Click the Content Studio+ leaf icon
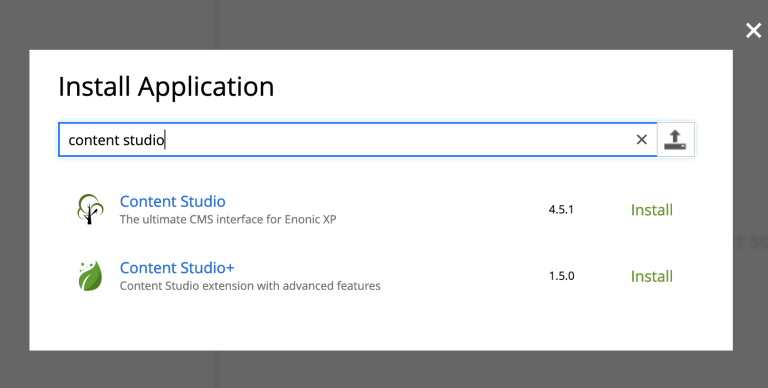The width and height of the screenshot is (768, 388). coord(91,276)
